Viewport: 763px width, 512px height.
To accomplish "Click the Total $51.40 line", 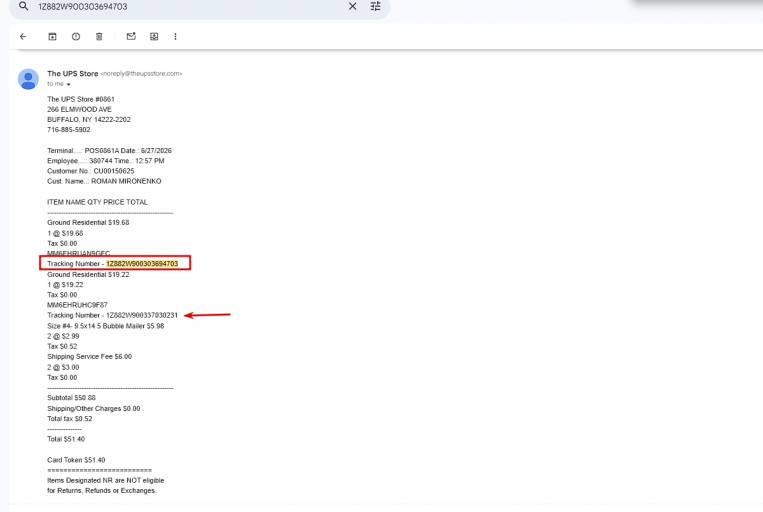I will point(66,439).
